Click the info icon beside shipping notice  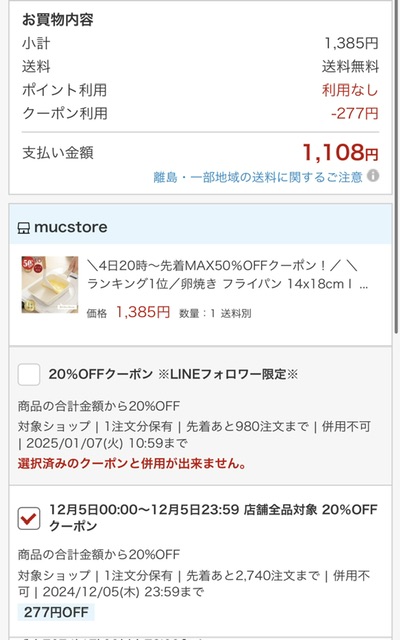[373, 176]
